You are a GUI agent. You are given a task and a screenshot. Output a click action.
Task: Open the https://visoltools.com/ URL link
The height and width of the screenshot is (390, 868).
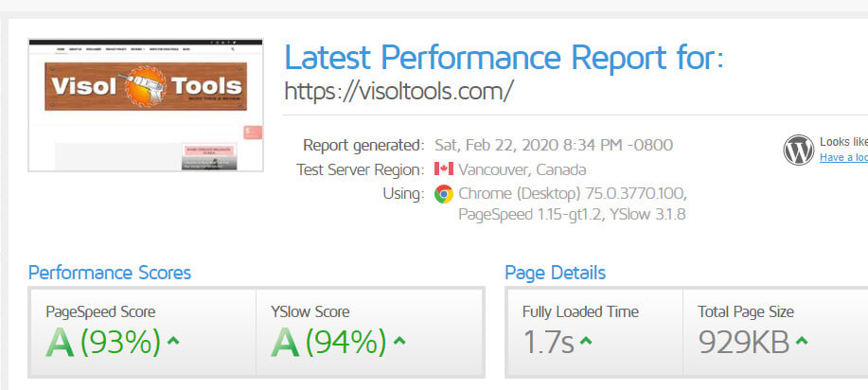click(399, 92)
